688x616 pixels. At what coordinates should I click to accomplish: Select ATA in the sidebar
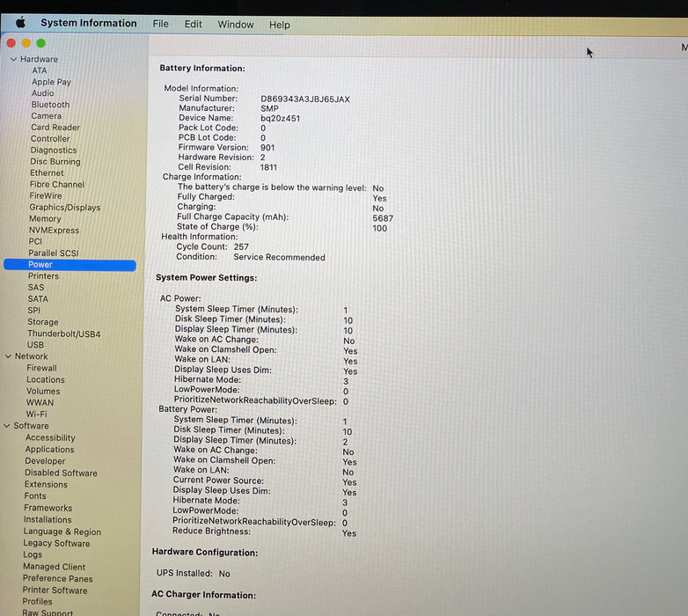click(x=39, y=70)
